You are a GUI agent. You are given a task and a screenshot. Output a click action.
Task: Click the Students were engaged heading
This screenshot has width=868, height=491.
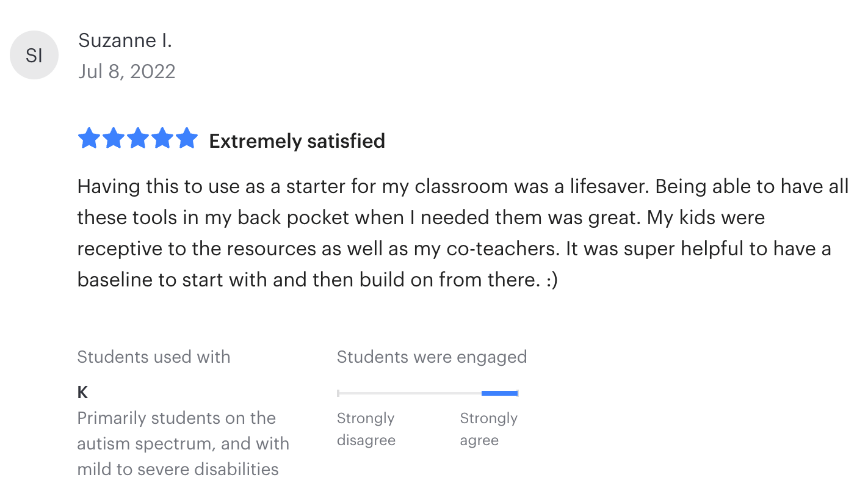432,357
